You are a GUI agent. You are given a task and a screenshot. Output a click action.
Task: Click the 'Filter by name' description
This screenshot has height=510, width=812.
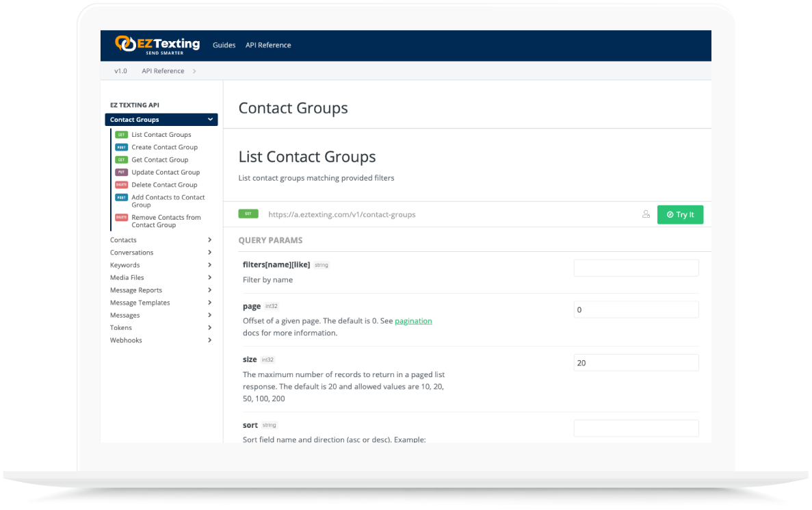click(267, 280)
